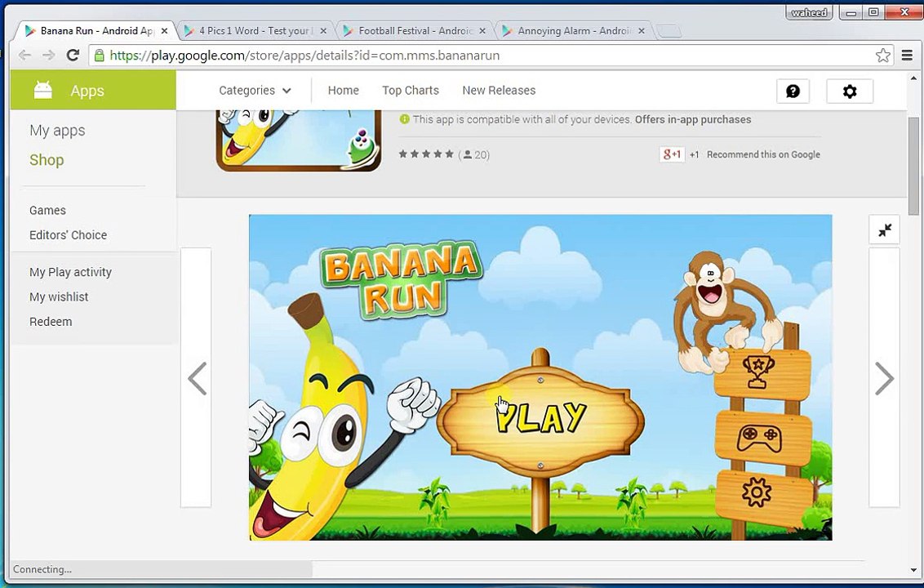
Task: Click the five star rating
Action: pos(426,154)
